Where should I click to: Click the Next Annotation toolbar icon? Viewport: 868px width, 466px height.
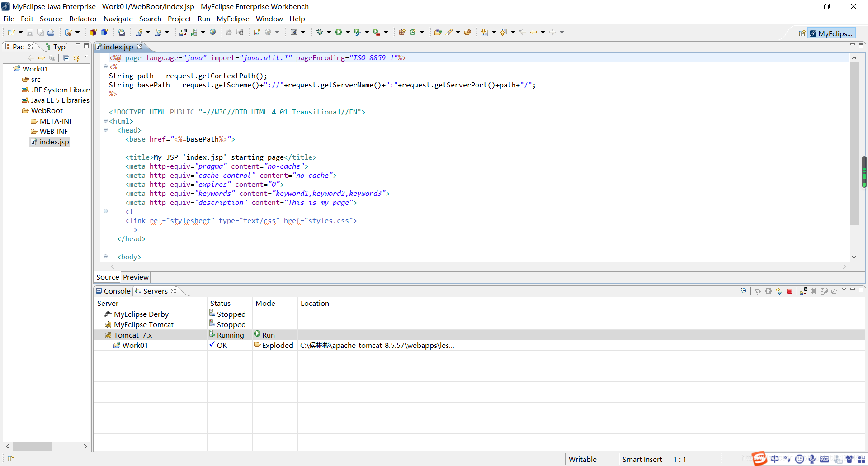coord(484,32)
